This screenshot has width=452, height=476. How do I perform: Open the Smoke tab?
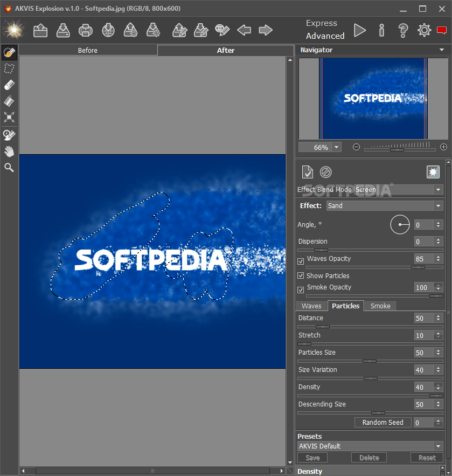tap(380, 306)
